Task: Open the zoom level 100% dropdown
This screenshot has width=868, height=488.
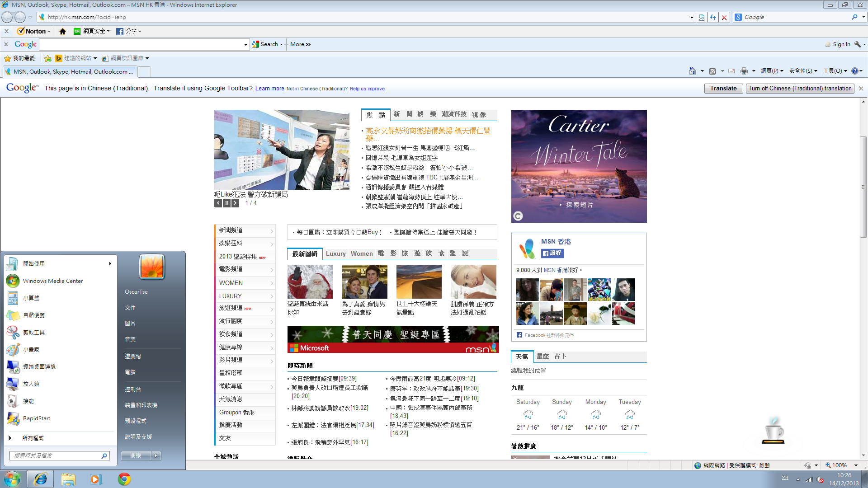Action: tap(856, 465)
